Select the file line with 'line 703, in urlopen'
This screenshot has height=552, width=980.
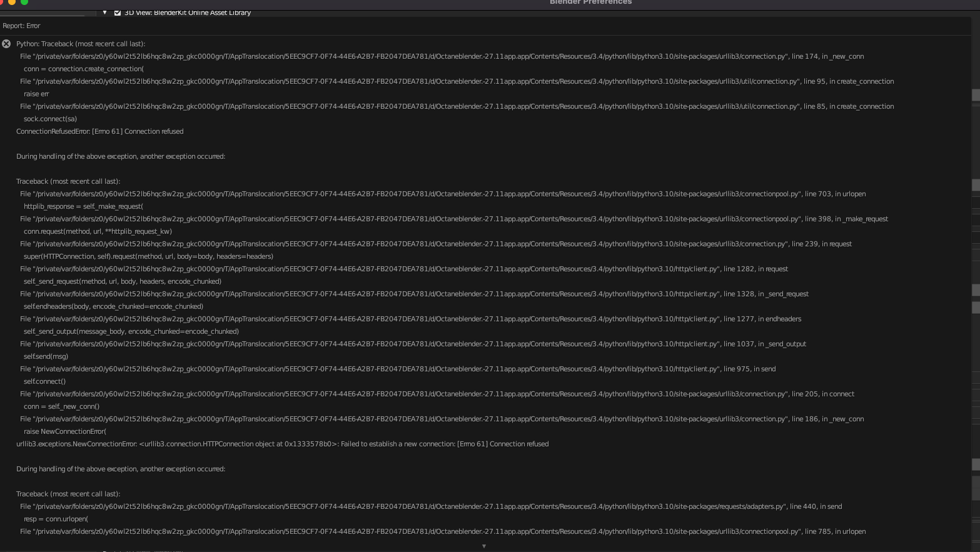point(443,194)
